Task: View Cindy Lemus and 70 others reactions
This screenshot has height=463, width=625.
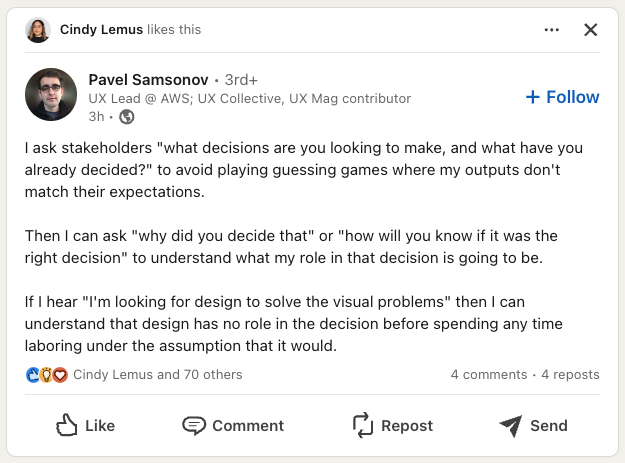Action: point(158,375)
